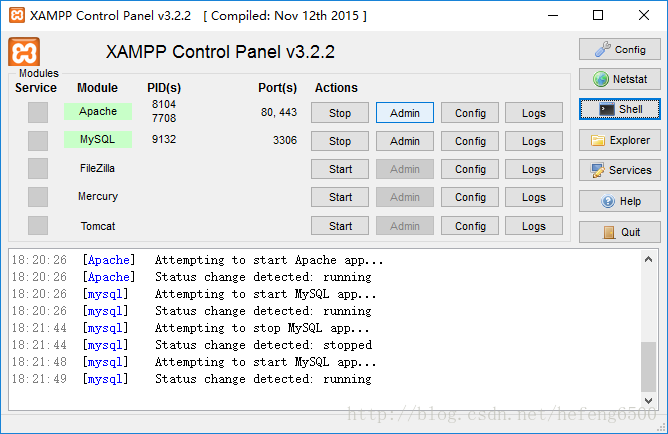
Task: Open Help via question mark icon
Action: [619, 201]
